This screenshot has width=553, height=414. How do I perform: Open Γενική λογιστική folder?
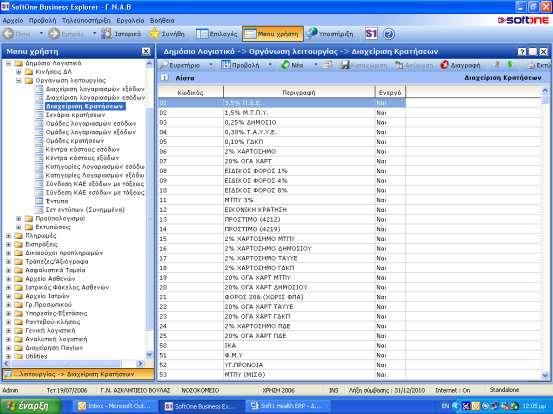tap(50, 330)
